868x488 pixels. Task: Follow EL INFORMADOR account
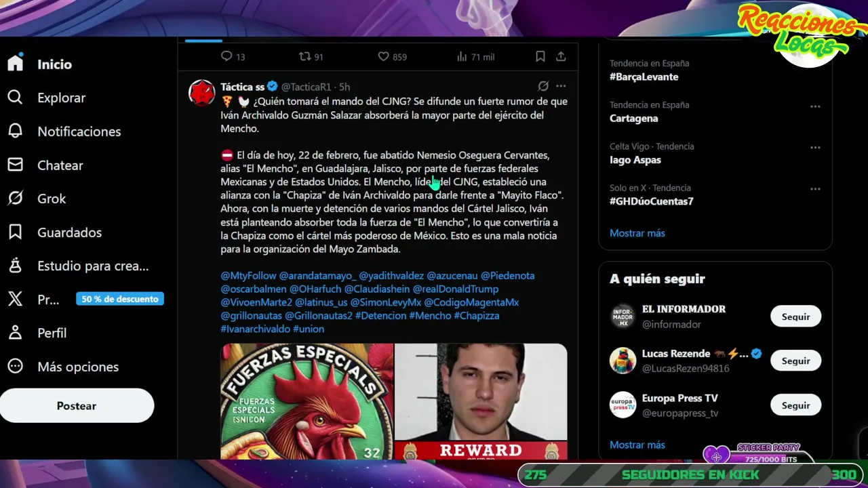(x=795, y=317)
